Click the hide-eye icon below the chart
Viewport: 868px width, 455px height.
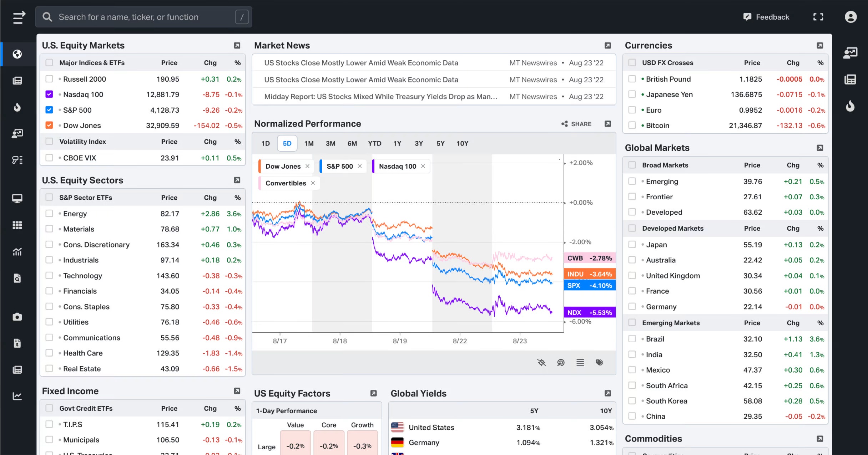(x=541, y=363)
